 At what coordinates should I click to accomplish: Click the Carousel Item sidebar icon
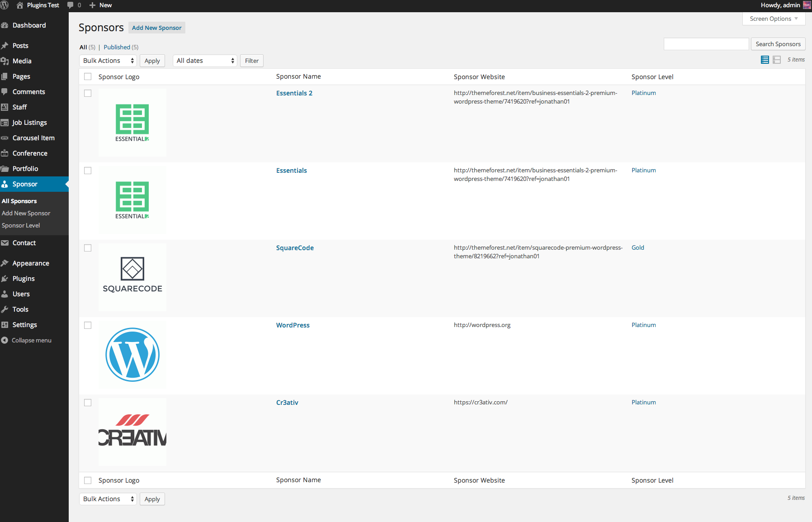pyautogui.click(x=5, y=138)
